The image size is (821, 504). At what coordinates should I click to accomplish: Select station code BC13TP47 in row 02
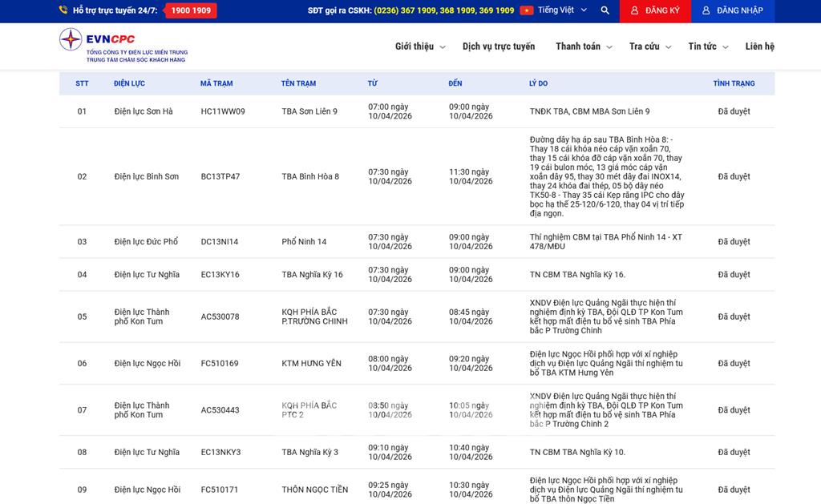pyautogui.click(x=220, y=176)
